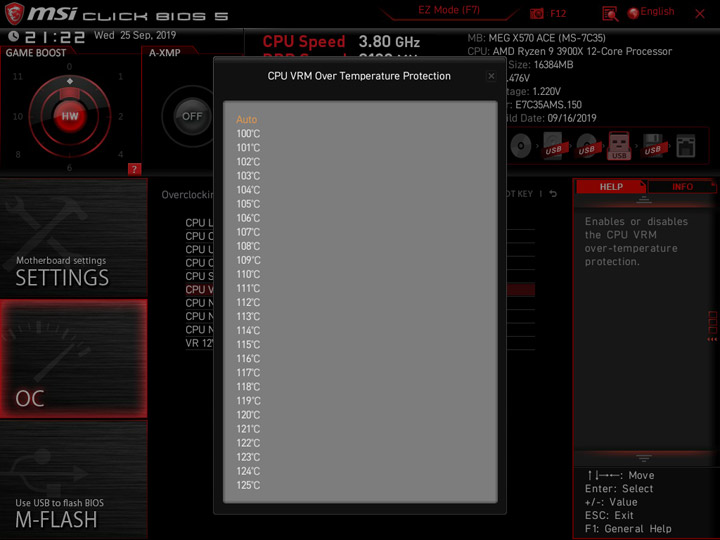This screenshot has width=720, height=540.
Task: Select the highlighted USB key boot icon
Action: 619,146
